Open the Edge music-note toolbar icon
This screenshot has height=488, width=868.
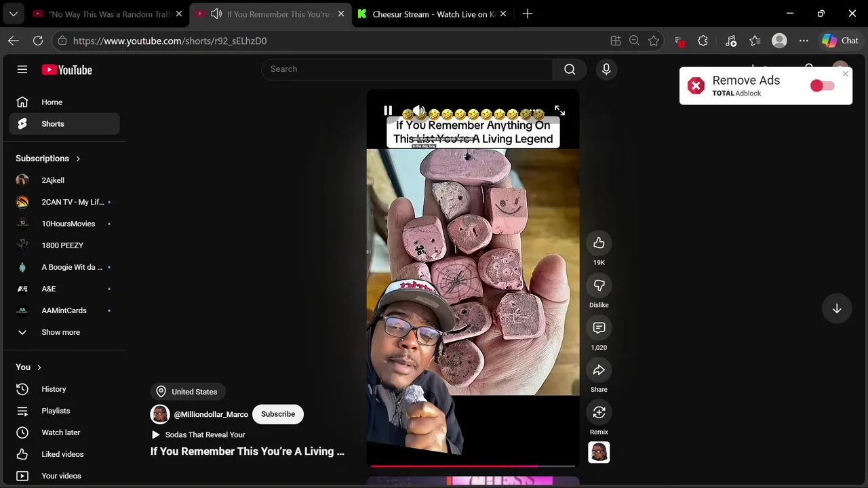click(x=730, y=41)
